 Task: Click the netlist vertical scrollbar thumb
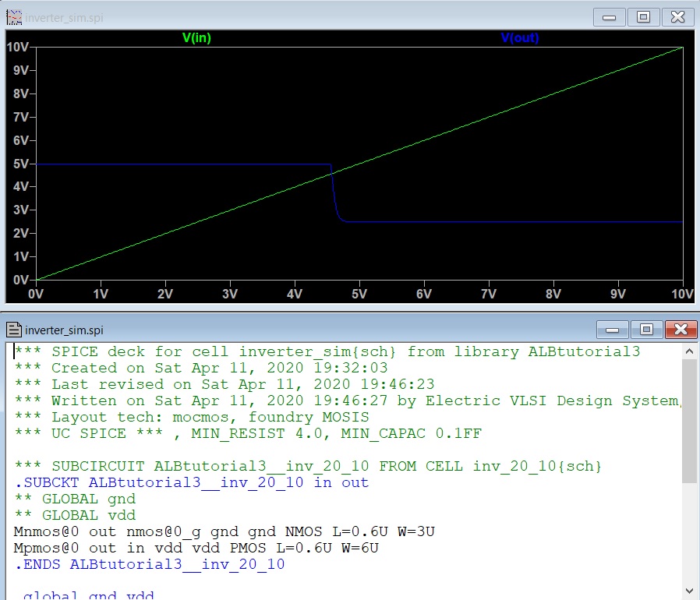689,421
